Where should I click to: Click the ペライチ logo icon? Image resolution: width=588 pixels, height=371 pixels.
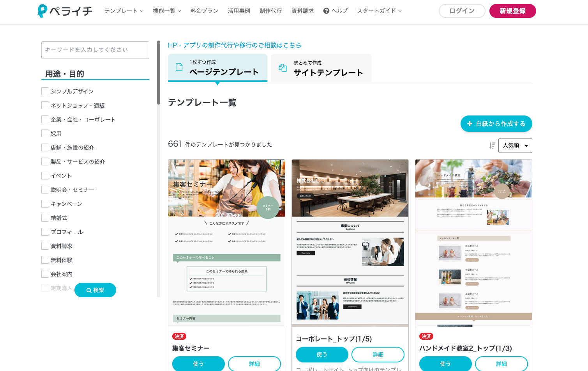42,11
